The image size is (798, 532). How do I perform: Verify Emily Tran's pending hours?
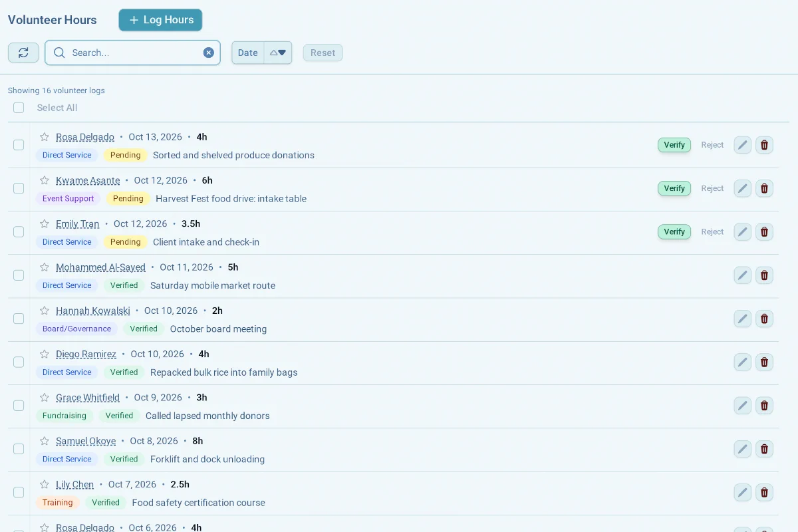point(674,231)
